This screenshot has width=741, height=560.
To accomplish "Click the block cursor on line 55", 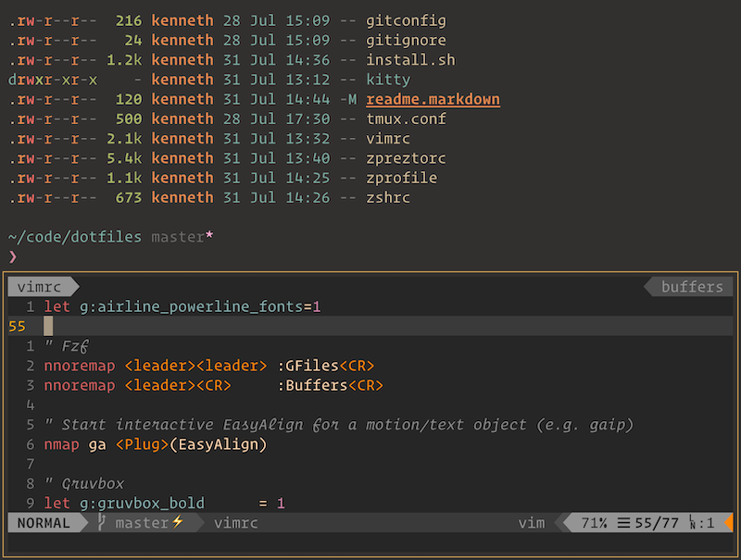I will [48, 326].
